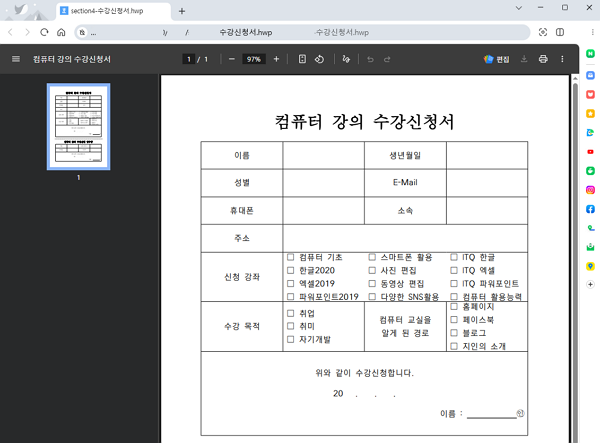Screen dimensions: 600x443
Task: Tick the 자기개발 checkbox
Action: (290, 339)
